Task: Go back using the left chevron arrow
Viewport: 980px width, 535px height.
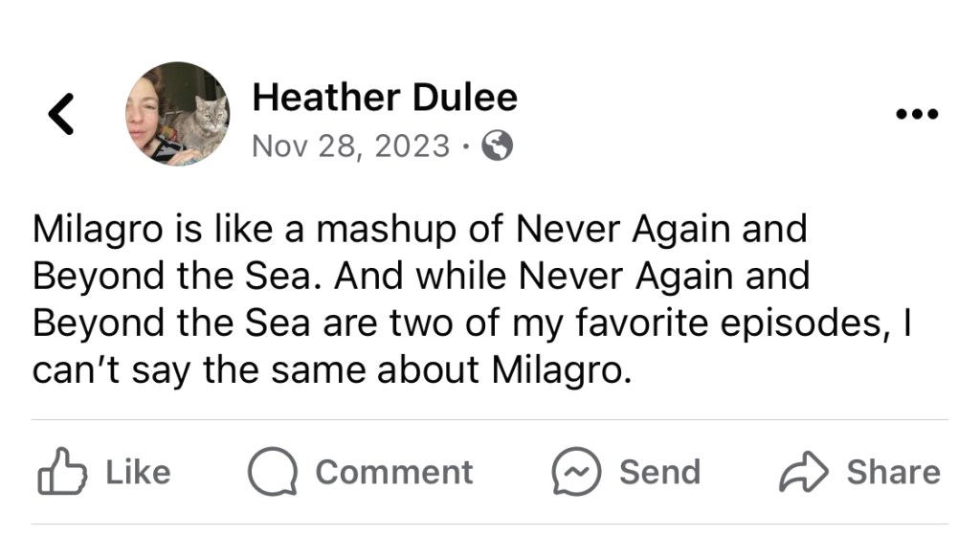Action: point(60,115)
